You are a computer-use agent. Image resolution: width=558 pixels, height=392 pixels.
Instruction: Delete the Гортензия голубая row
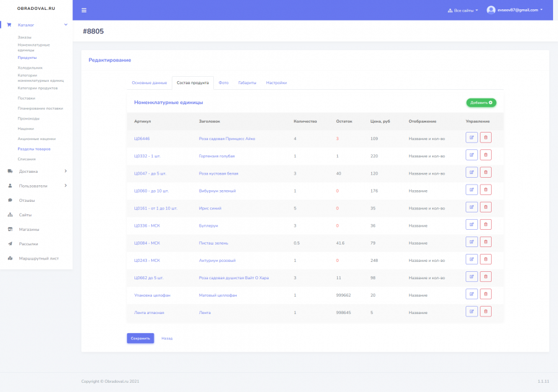click(x=485, y=155)
